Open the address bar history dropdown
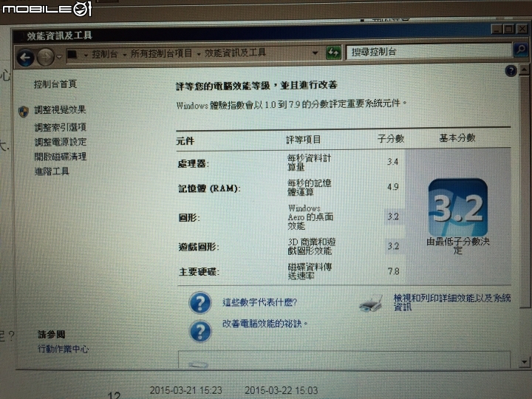Viewport: 532px width, 399px height. [315, 53]
